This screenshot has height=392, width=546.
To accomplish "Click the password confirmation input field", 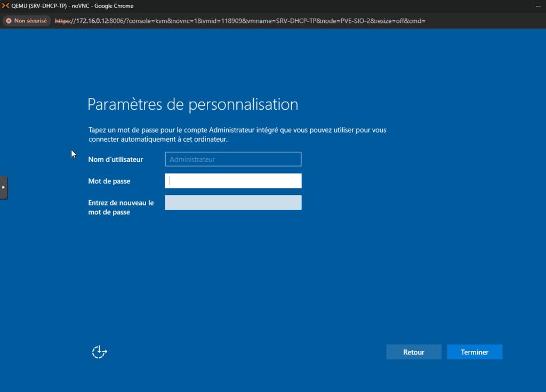I will click(x=233, y=202).
